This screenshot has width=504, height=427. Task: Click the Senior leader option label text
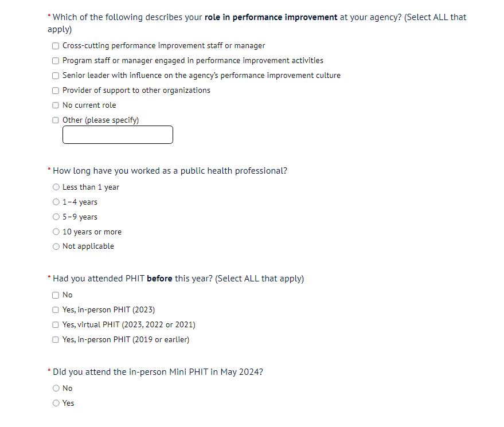[x=201, y=76]
